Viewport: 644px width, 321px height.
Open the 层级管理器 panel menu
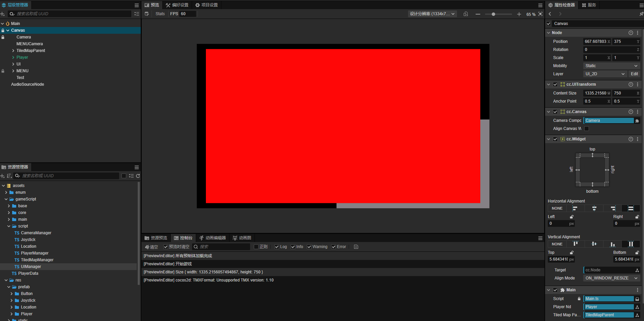point(137,5)
